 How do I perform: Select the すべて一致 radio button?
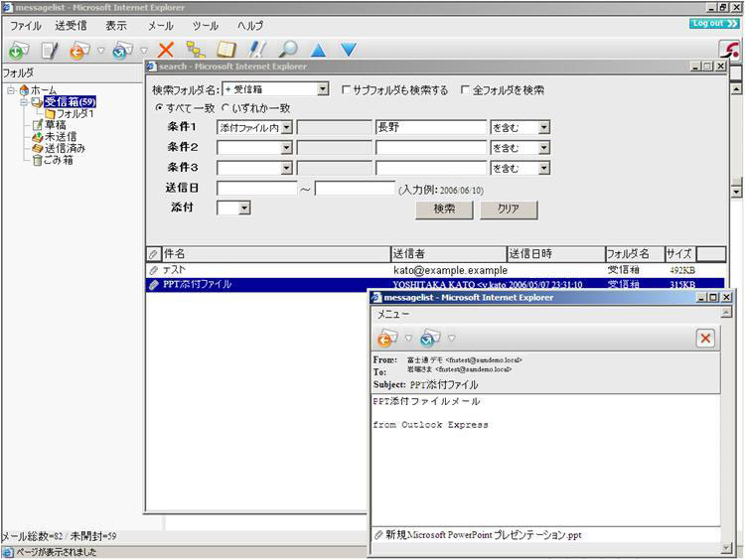pos(160,108)
